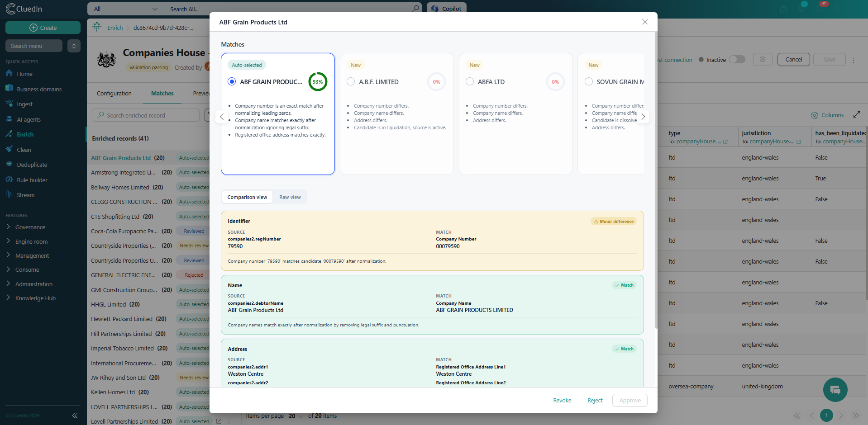This screenshot has height=425, width=868.
Task: Click the search magnifier icon in top bar
Action: coord(415,9)
